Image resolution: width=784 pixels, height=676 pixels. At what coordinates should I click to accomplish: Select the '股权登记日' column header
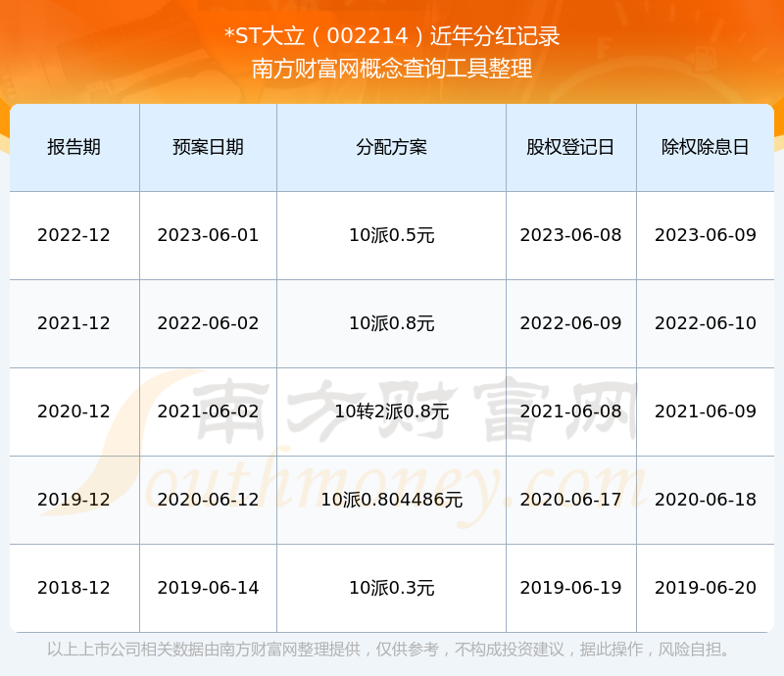(x=570, y=147)
